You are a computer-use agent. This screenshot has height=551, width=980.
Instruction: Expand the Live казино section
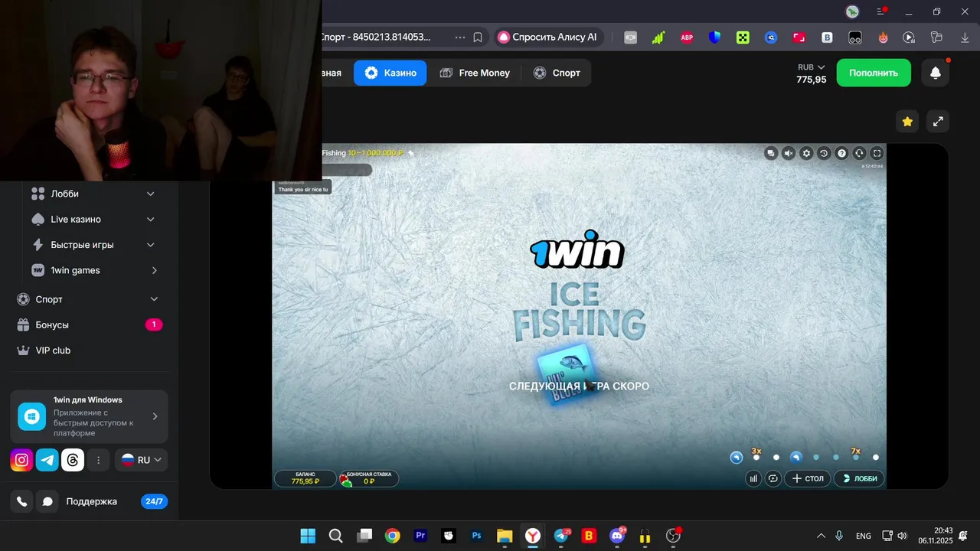tap(93, 219)
